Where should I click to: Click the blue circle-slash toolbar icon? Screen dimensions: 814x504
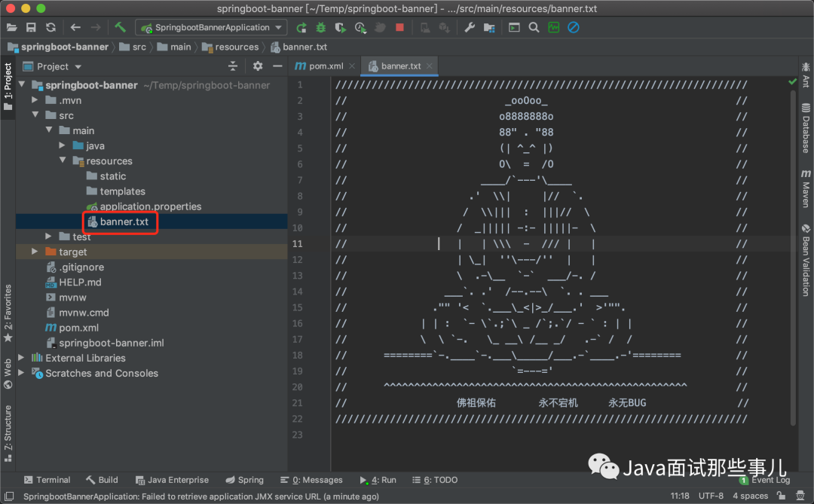[574, 28]
